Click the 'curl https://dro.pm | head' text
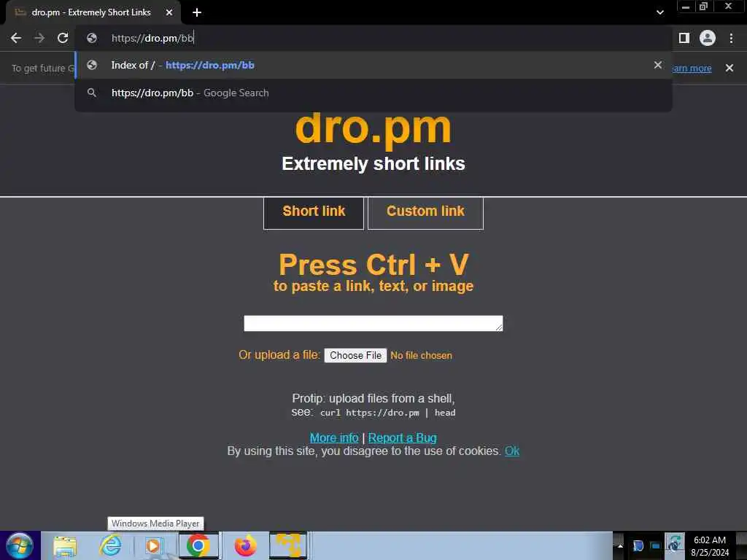This screenshot has width=747, height=560. pyautogui.click(x=388, y=413)
